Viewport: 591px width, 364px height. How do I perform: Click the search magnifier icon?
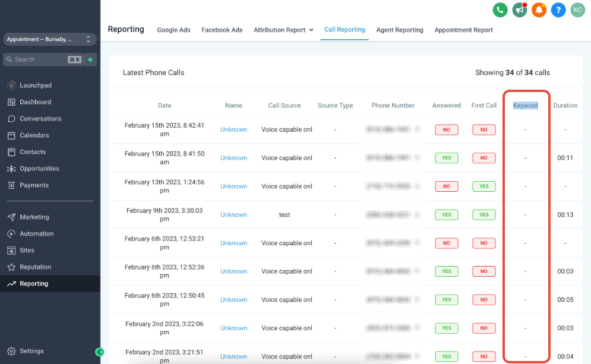tap(9, 59)
